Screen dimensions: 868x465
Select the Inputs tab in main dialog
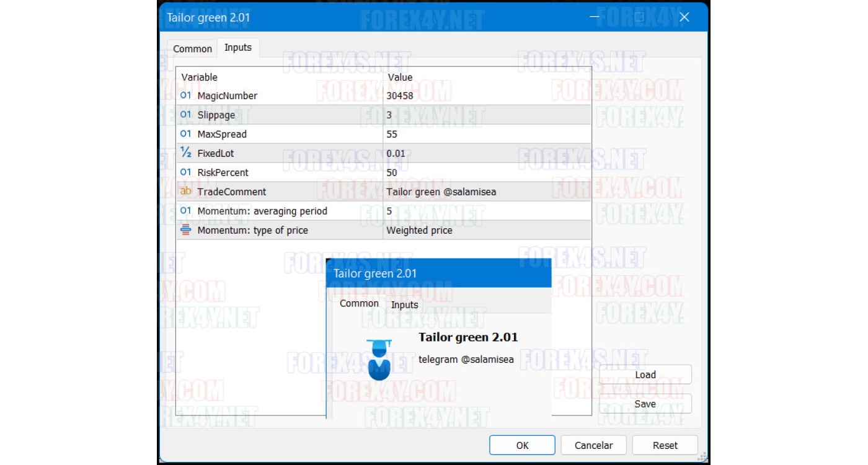tap(238, 48)
